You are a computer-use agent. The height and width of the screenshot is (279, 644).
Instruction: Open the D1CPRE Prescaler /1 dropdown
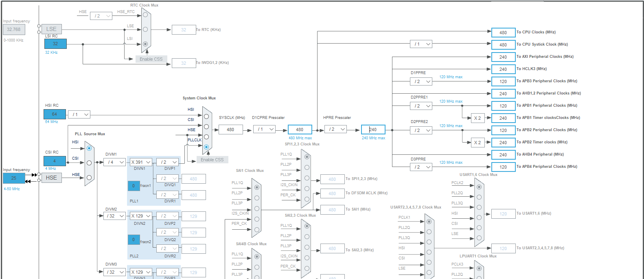coord(264,130)
